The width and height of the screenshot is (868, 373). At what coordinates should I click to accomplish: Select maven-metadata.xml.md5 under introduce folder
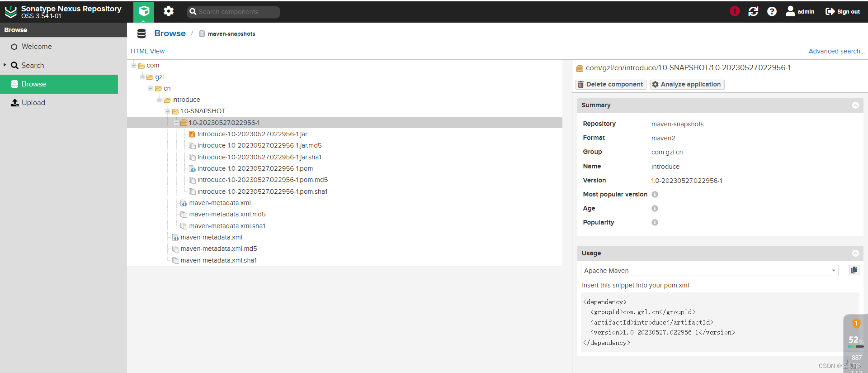point(219,249)
